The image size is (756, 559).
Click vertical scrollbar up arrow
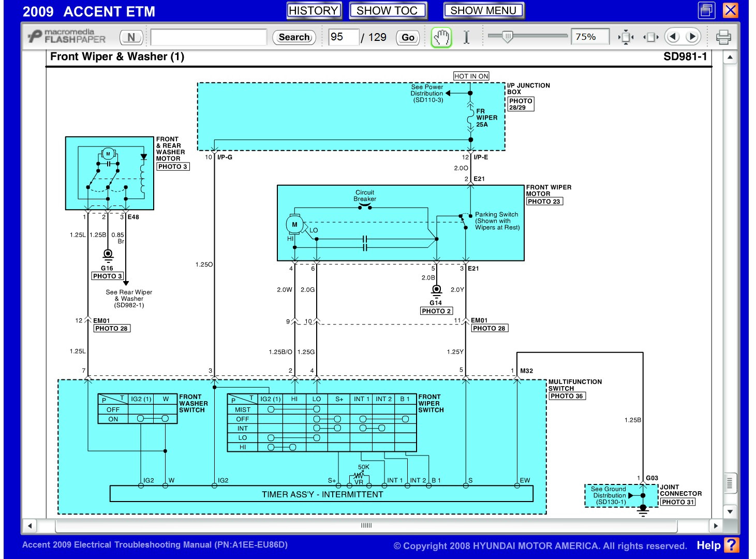coord(730,57)
